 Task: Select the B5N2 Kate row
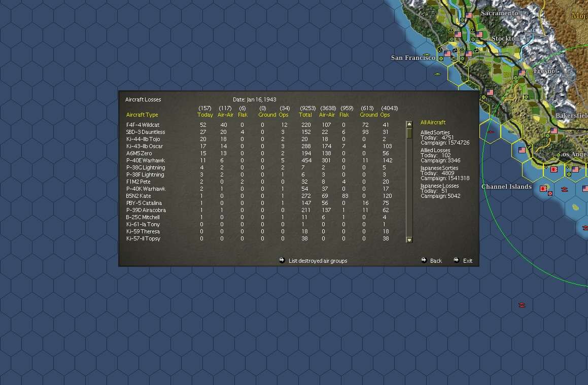coord(259,196)
